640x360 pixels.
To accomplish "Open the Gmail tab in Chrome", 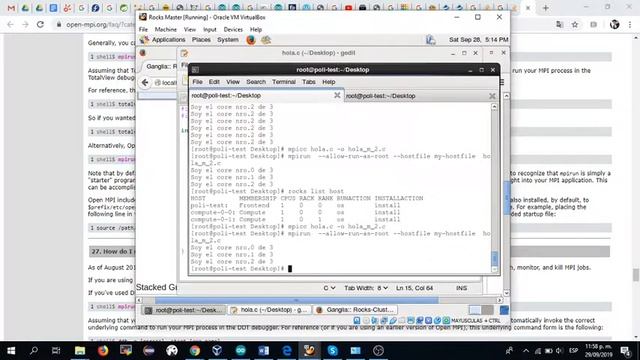I will pos(11,8).
